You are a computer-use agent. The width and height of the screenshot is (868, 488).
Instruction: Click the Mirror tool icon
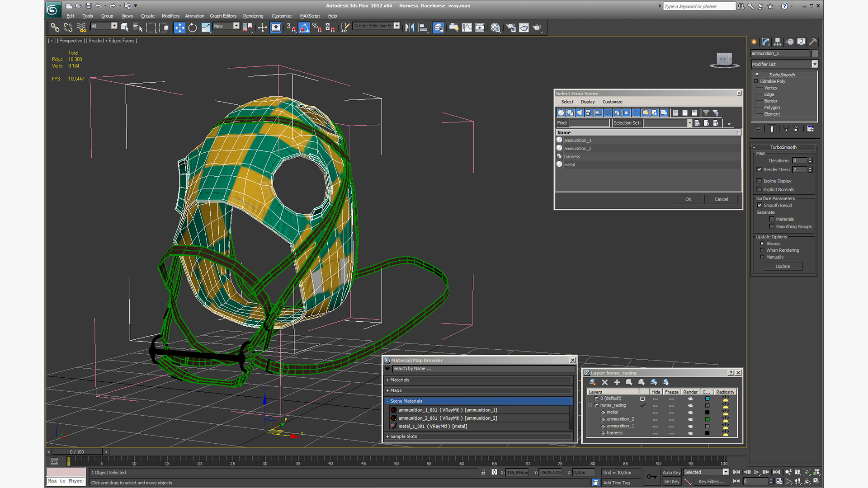point(410,28)
